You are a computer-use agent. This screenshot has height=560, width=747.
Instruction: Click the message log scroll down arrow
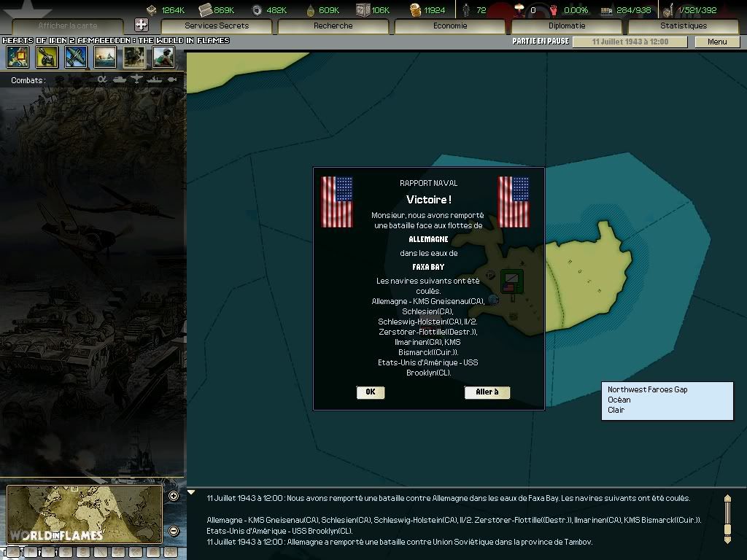(x=727, y=540)
